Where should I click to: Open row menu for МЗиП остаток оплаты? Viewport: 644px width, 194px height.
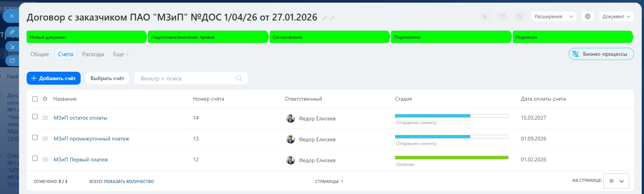pos(45,118)
